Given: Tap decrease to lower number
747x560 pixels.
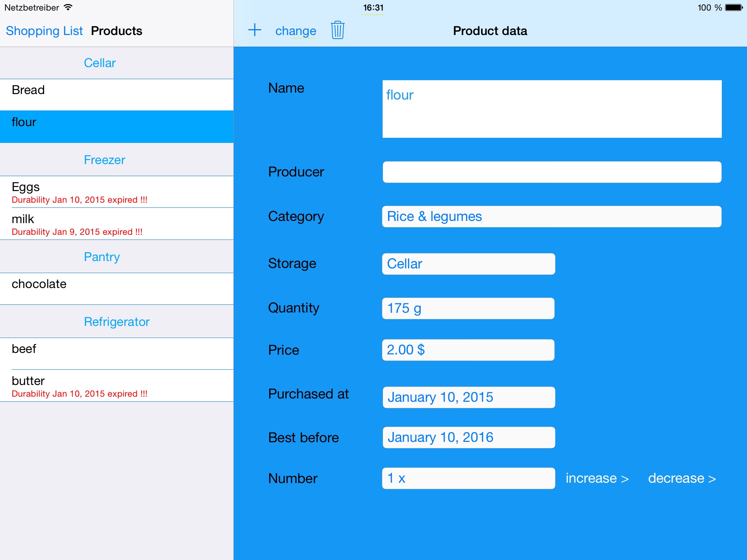Looking at the screenshot, I should [682, 478].
